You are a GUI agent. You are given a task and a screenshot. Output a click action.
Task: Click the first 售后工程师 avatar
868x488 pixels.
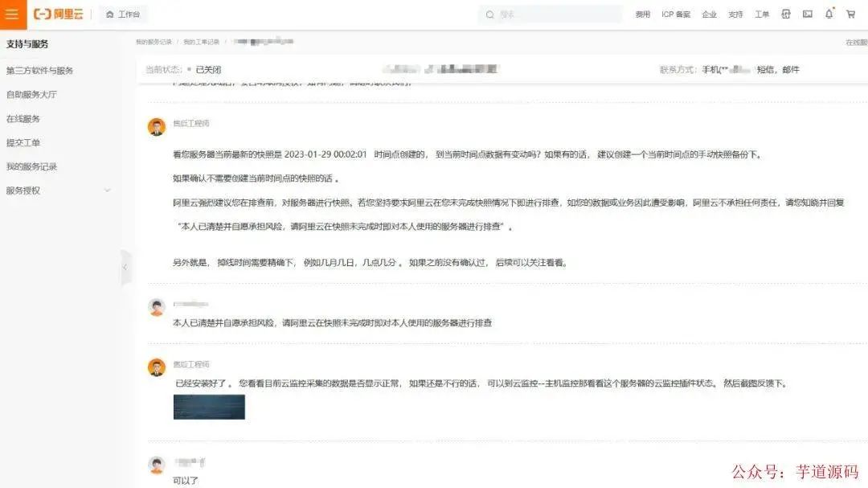coord(157,127)
